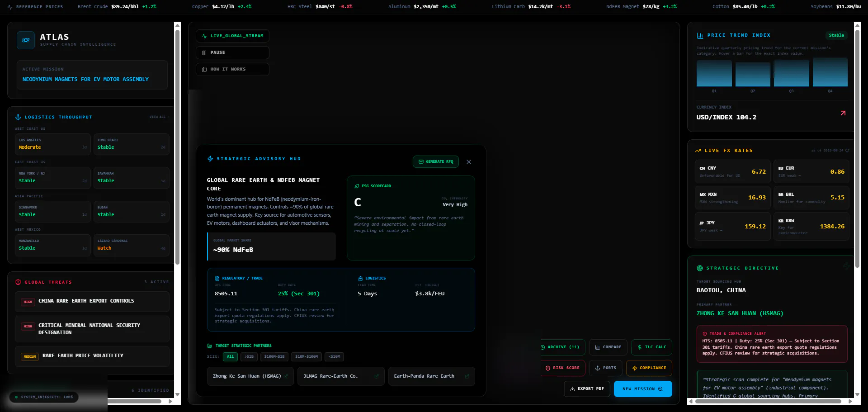
Task: Click the Logistics ship icon
Action: [x=360, y=278]
